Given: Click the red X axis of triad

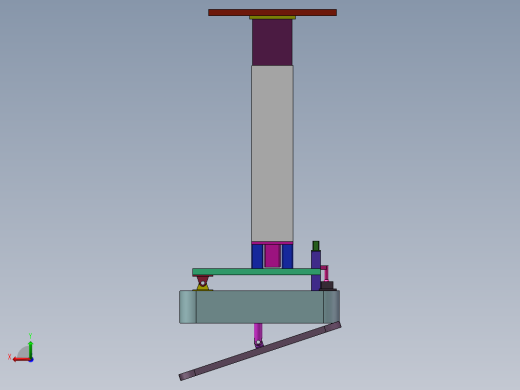Looking at the screenshot, I should pyautogui.click(x=21, y=359).
